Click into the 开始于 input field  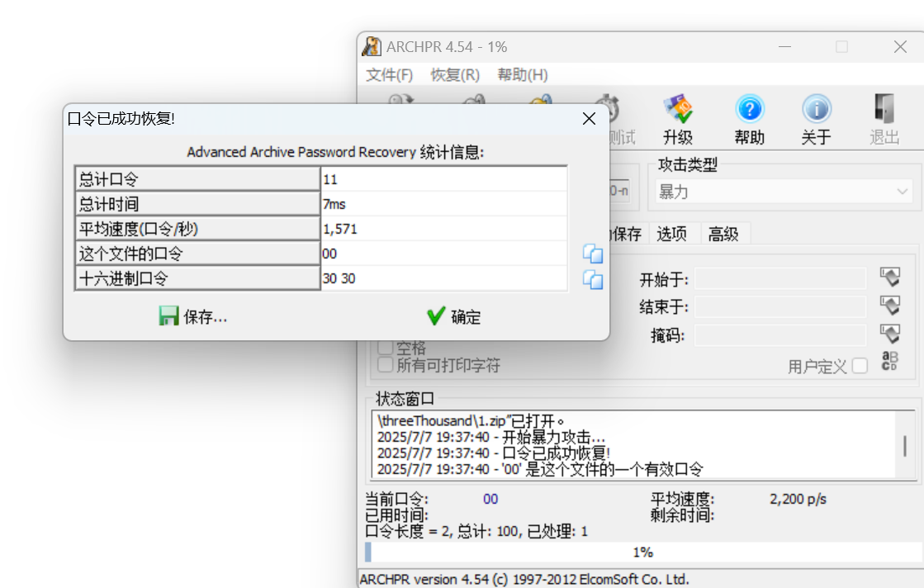(780, 277)
